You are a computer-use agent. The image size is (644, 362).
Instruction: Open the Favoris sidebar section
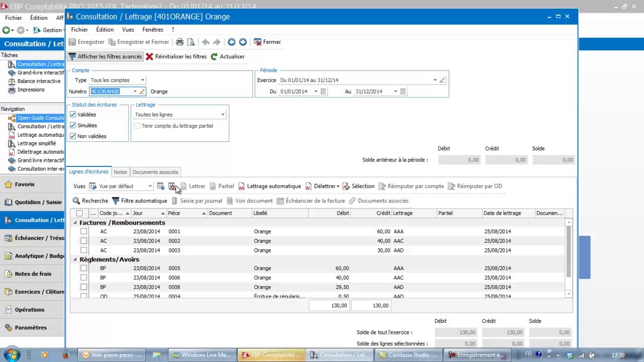(32, 185)
